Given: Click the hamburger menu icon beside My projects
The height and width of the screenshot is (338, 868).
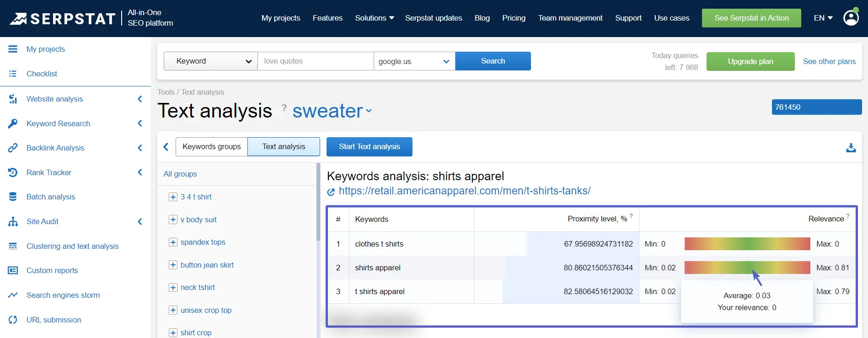Looking at the screenshot, I should 13,49.
